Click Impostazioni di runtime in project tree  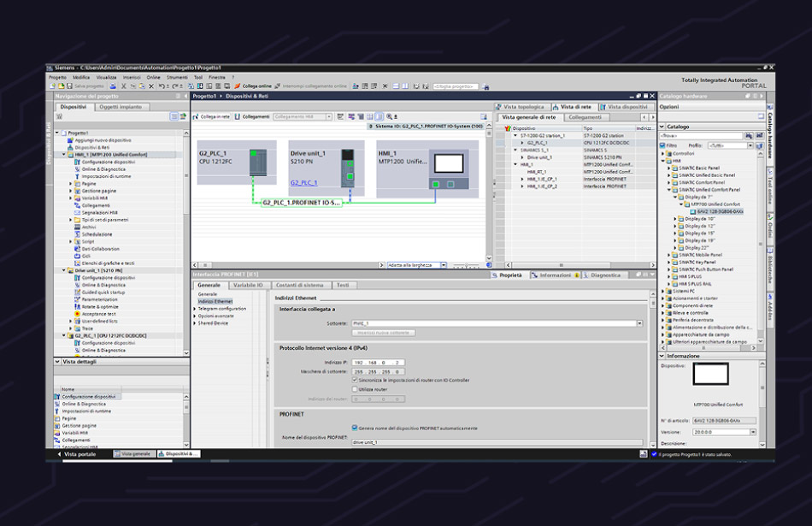pyautogui.click(x=106, y=176)
